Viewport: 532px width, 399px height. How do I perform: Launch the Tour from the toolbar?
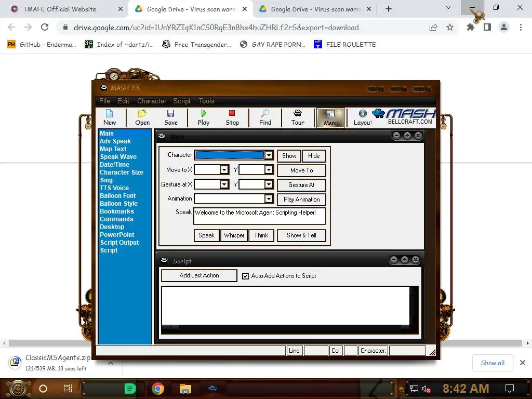click(x=298, y=117)
